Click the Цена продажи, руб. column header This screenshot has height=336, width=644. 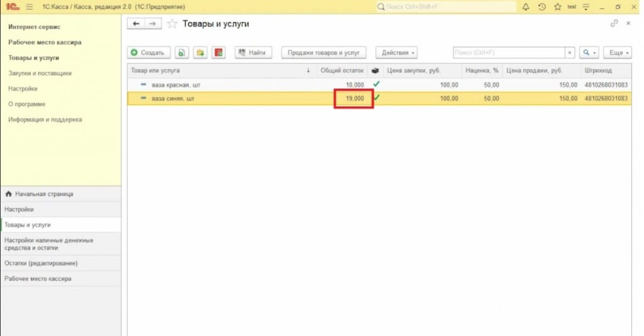pyautogui.click(x=541, y=70)
